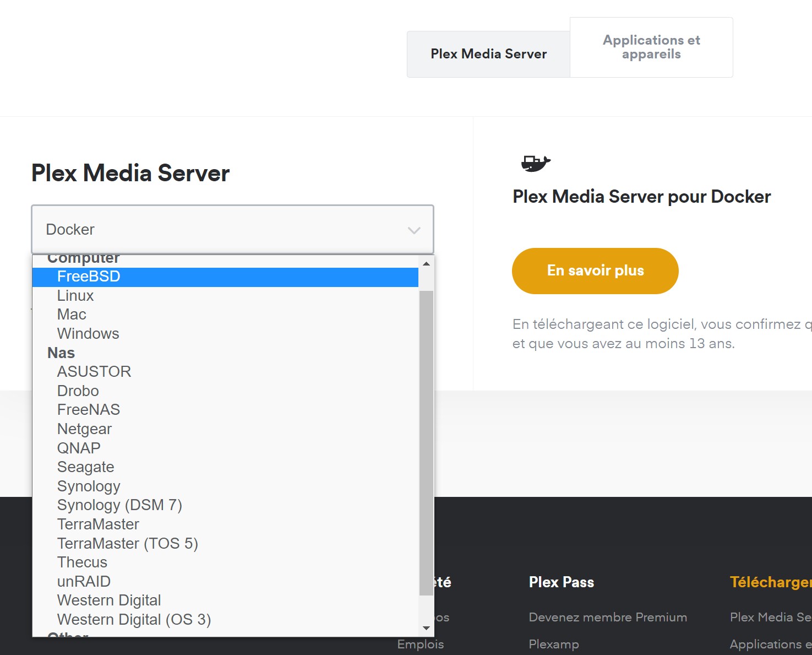Image resolution: width=812 pixels, height=655 pixels.
Task: Open the Devenez membre Premium link
Action: point(608,617)
